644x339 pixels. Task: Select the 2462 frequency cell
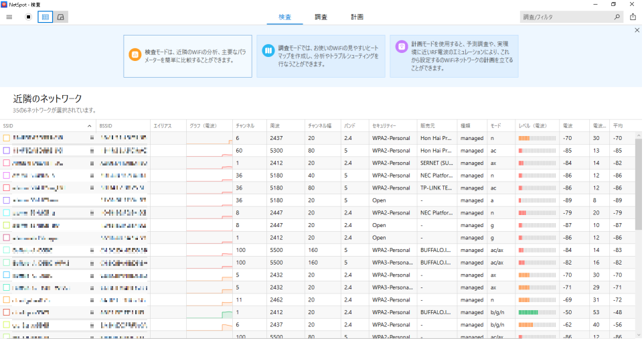click(286, 300)
